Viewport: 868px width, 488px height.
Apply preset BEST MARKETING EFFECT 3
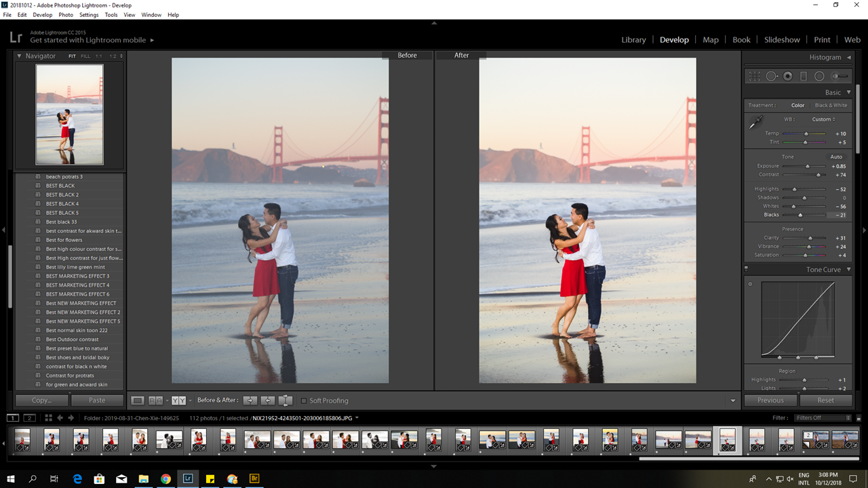[x=77, y=276]
